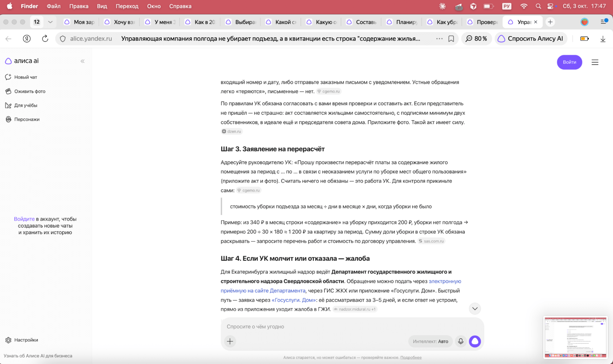
Task: Open Для учёбы section
Action: click(x=21, y=105)
